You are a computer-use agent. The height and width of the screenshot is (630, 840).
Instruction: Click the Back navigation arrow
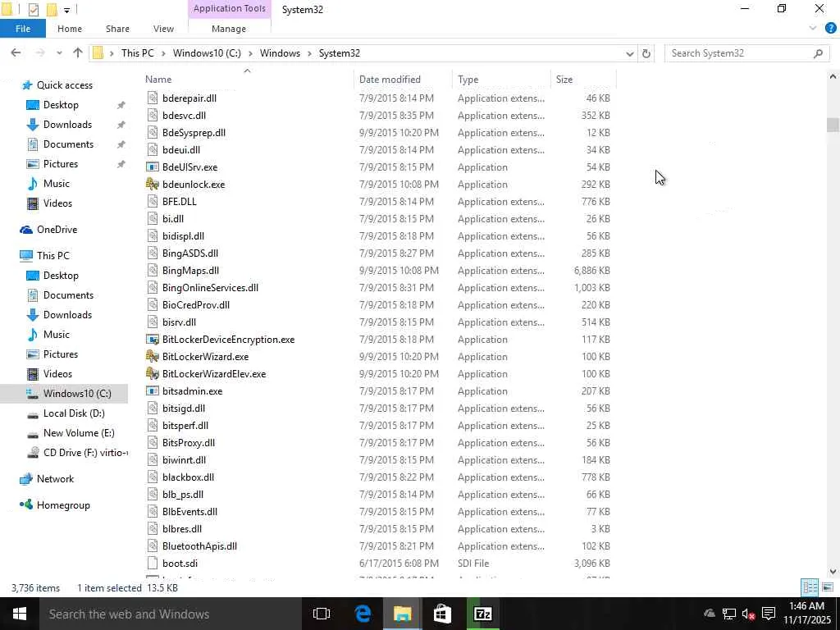(16, 52)
